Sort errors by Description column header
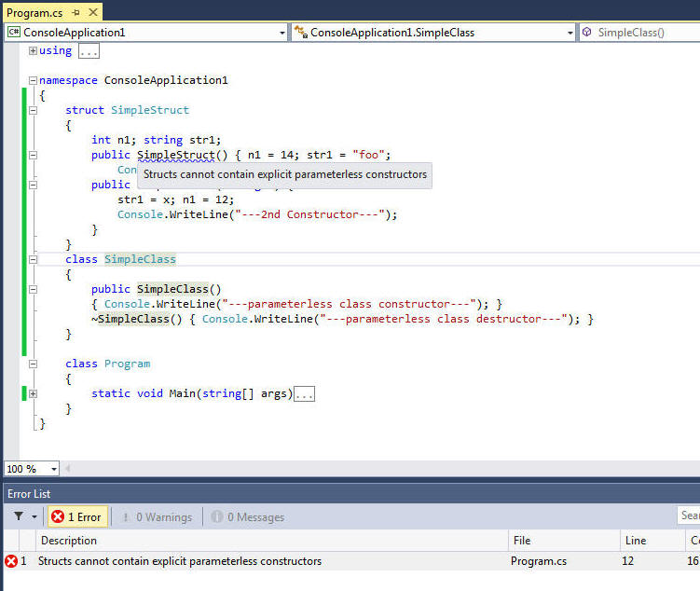Screen dimensions: 700x591 point(69,541)
